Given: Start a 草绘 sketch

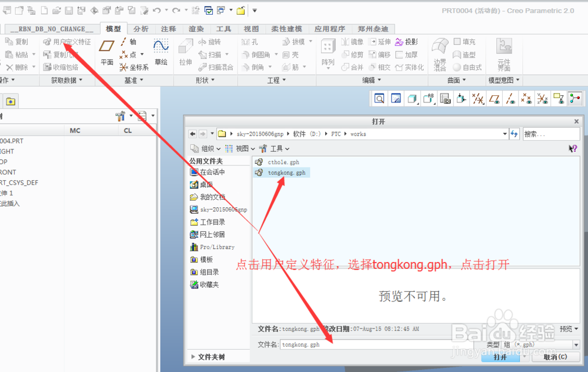Looking at the screenshot, I should point(161,53).
